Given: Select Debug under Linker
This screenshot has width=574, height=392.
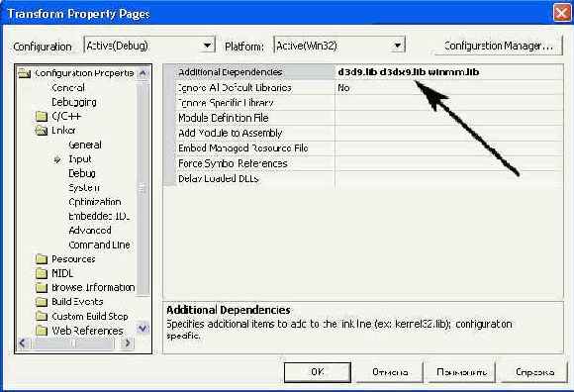Looking at the screenshot, I should point(82,173).
